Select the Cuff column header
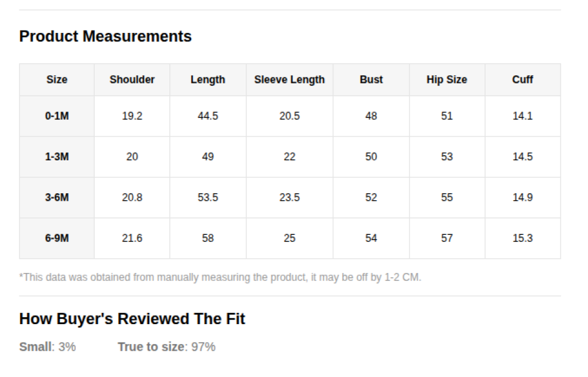The image size is (588, 377). (x=523, y=80)
